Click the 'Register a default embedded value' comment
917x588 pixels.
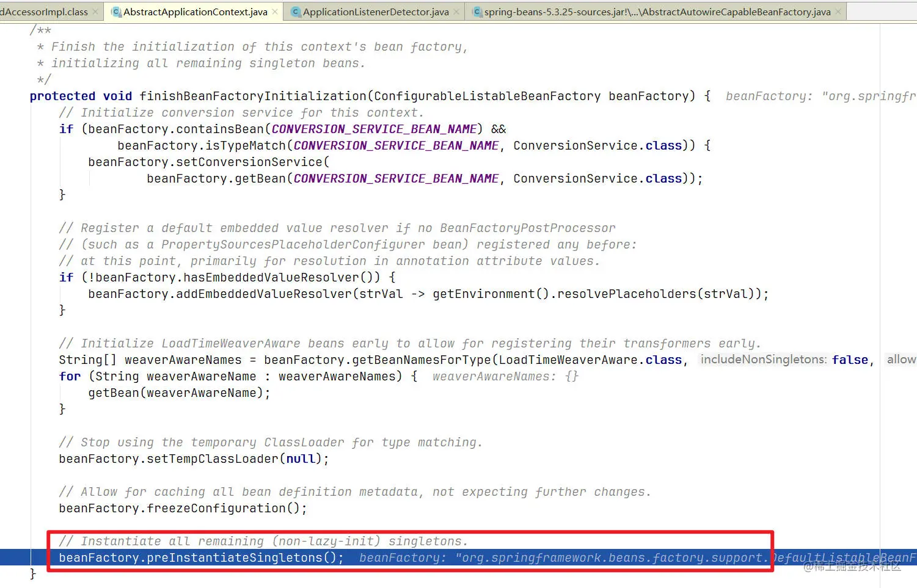pyautogui.click(x=337, y=228)
